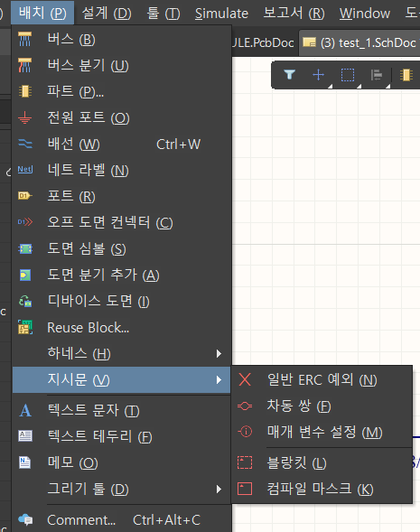
Task: Click the Comment speech bubble icon
Action: click(24, 519)
